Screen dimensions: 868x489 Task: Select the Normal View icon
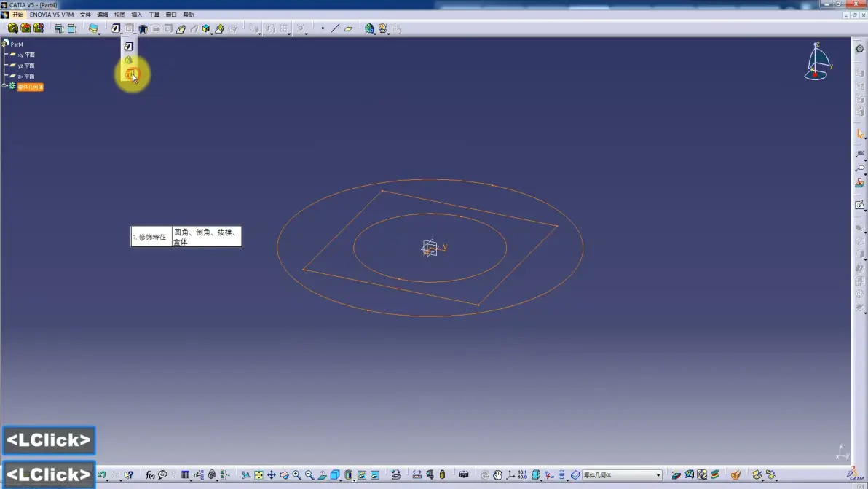click(322, 474)
